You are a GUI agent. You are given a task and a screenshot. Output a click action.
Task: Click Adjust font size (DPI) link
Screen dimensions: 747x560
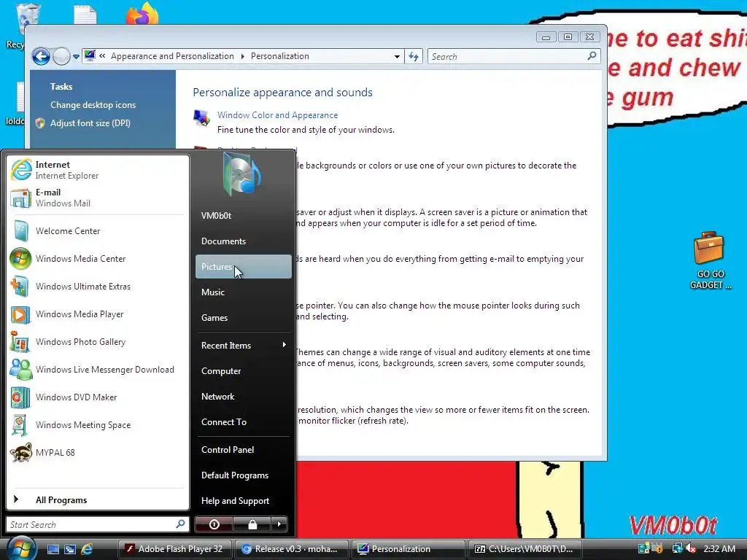pos(90,122)
